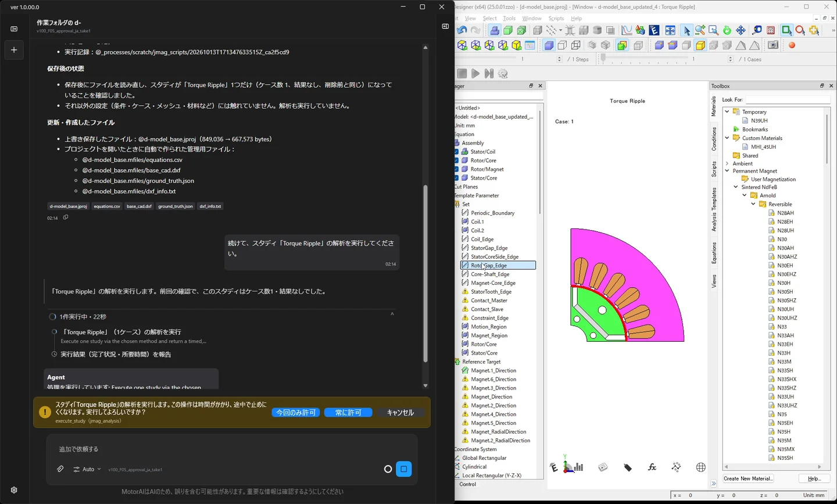Collapse the Custom Materials folder
The width and height of the screenshot is (837, 504).
(727, 138)
